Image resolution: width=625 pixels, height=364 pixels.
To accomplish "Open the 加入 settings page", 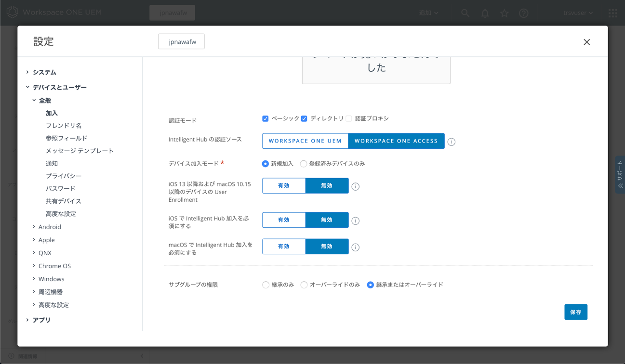I will 52,113.
